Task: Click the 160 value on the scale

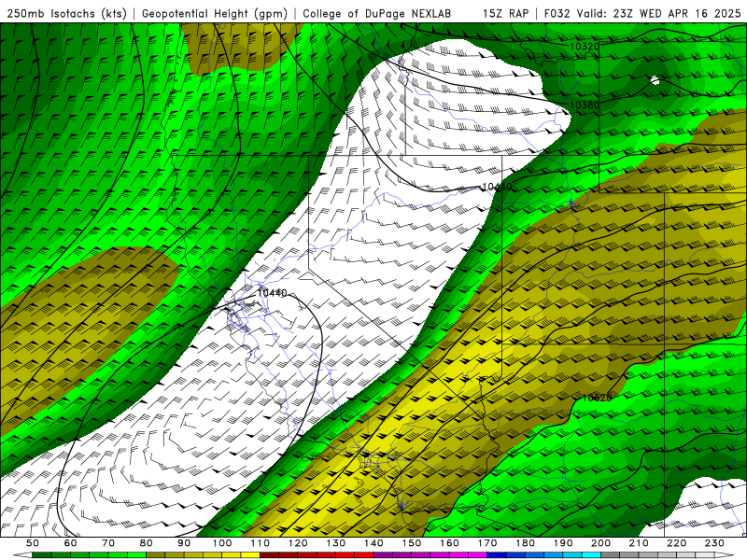Action: pos(449,543)
